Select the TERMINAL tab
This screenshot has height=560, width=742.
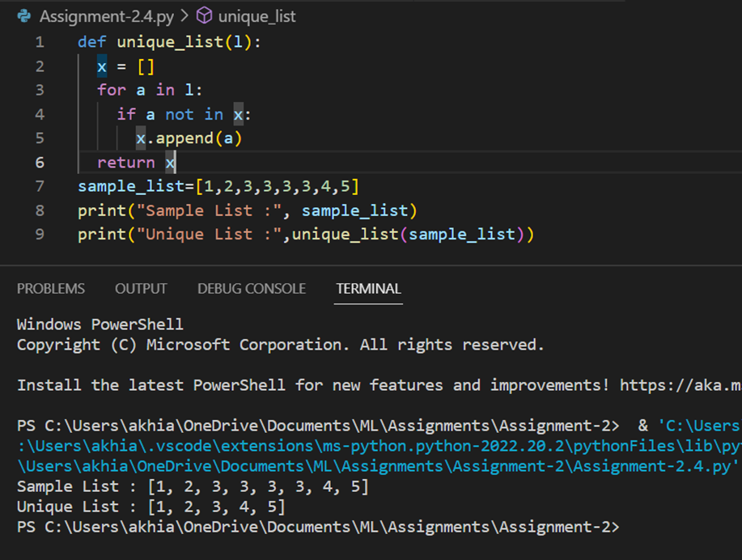(x=368, y=288)
